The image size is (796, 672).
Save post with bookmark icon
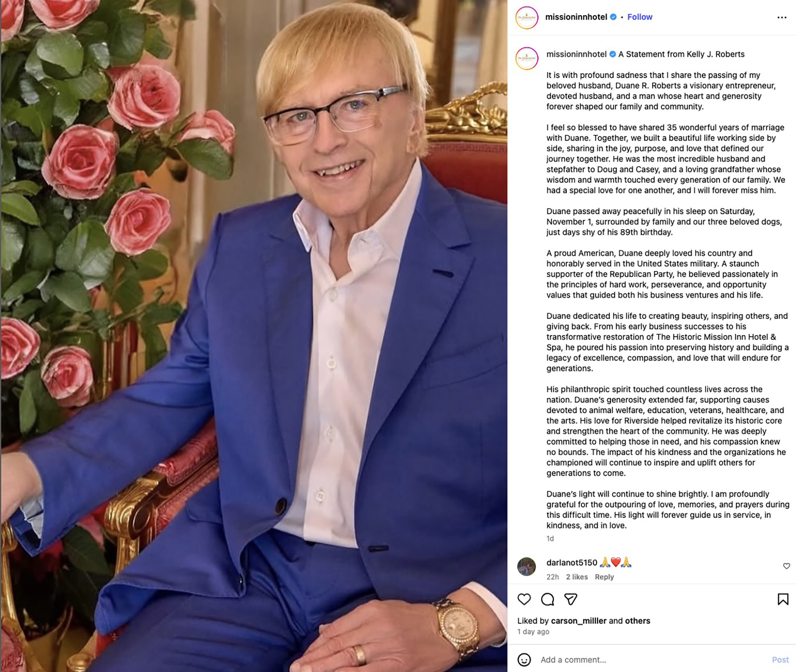[x=783, y=599]
